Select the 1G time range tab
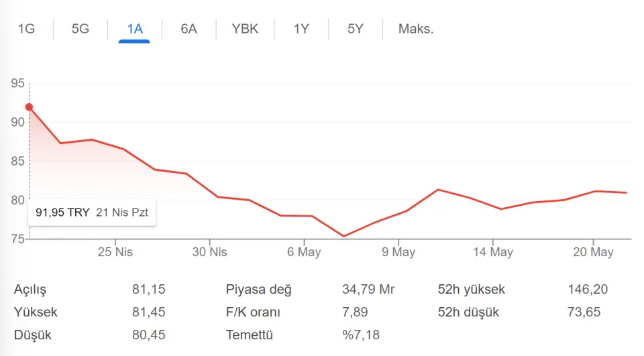Screen dimensions: 644x356 click(26, 29)
